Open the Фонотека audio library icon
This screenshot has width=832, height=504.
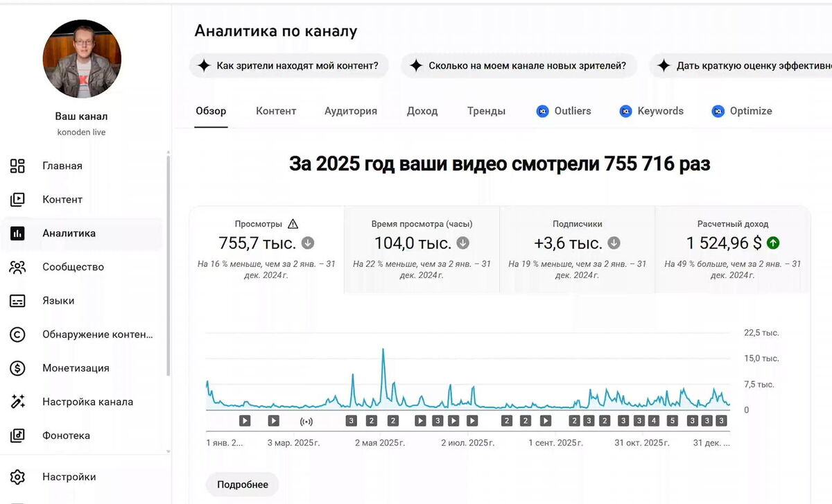pos(19,435)
